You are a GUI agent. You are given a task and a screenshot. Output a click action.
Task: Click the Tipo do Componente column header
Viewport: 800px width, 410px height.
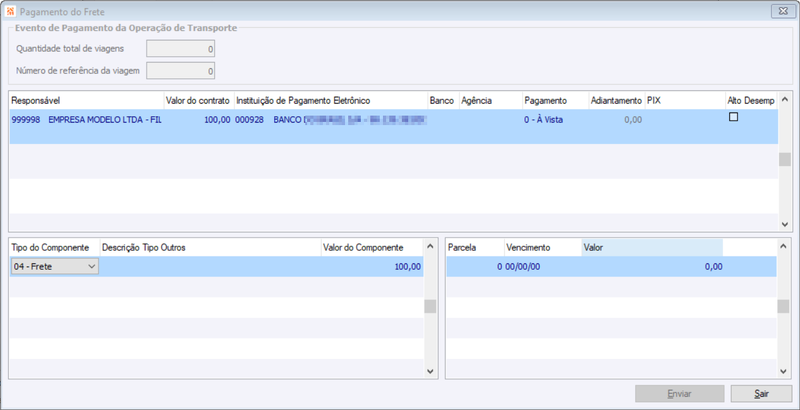(55, 248)
